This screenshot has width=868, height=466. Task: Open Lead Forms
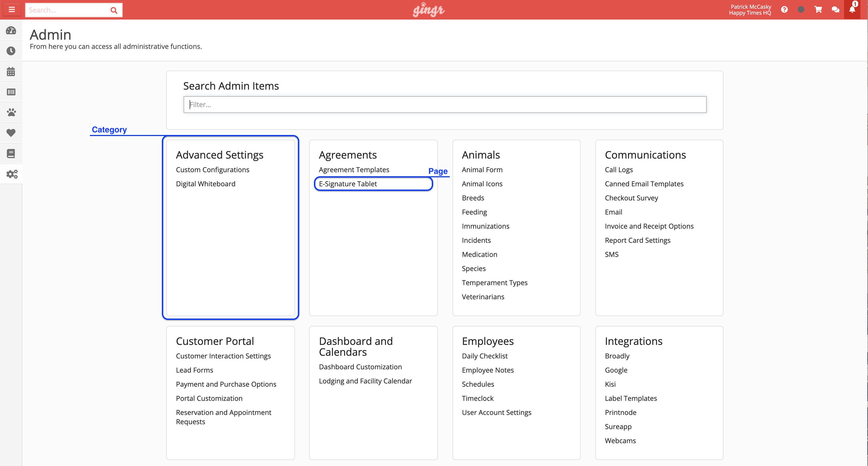(x=194, y=370)
